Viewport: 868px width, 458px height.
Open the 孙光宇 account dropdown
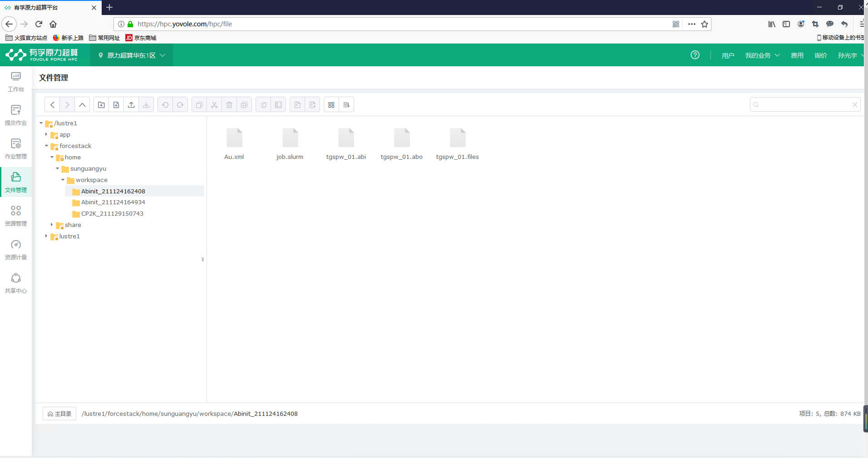[x=851, y=55]
